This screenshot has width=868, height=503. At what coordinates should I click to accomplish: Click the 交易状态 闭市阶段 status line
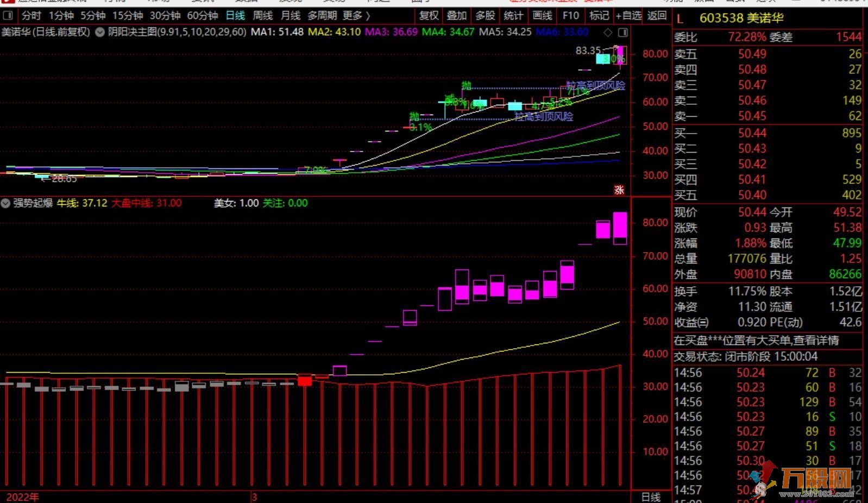745,357
